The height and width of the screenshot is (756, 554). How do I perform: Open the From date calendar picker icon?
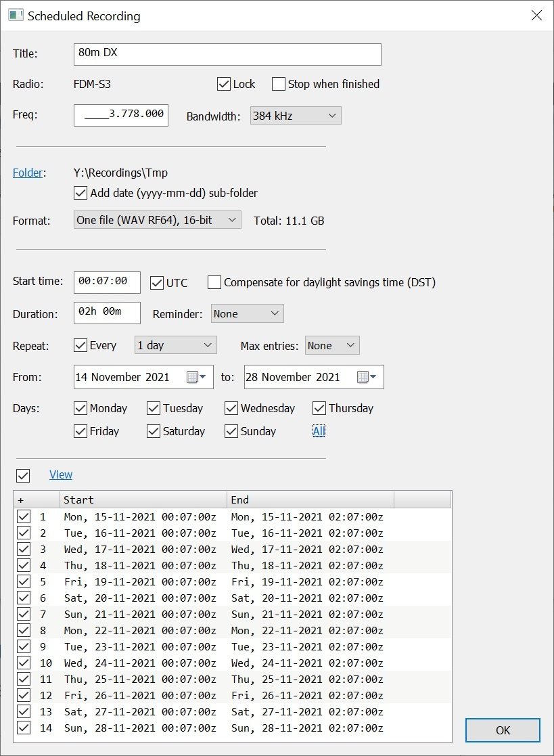coord(196,377)
